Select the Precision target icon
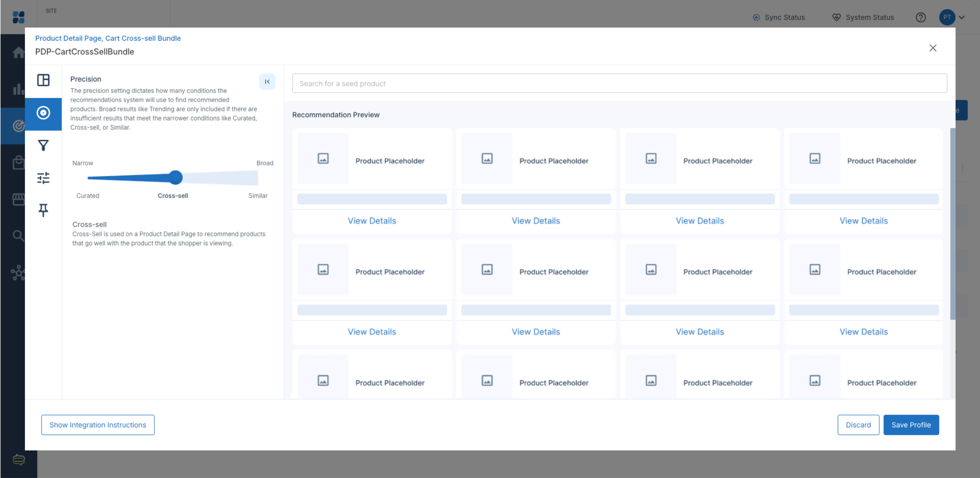Screen dimensions: 980x478 tap(44, 113)
